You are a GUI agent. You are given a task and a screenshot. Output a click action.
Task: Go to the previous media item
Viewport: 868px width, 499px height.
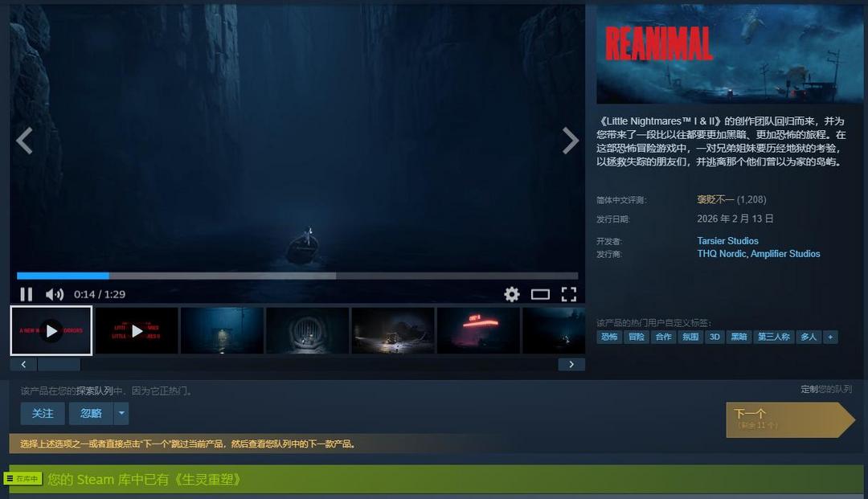click(x=24, y=141)
